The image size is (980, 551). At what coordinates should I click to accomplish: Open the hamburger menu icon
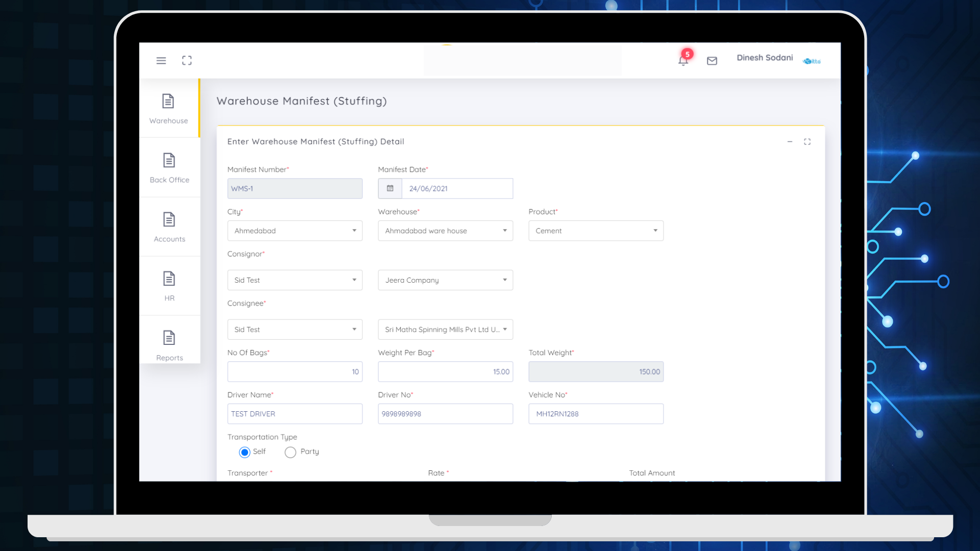tap(161, 61)
